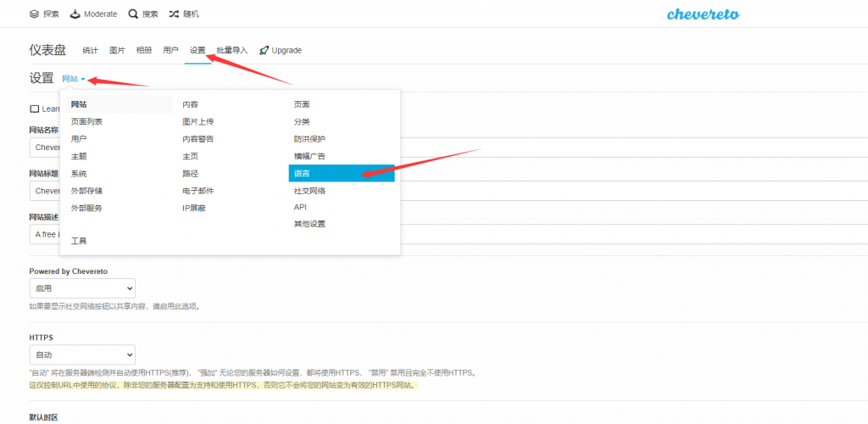The height and width of the screenshot is (424, 868).
Task: Switch to the 统计 tab
Action: pos(91,50)
